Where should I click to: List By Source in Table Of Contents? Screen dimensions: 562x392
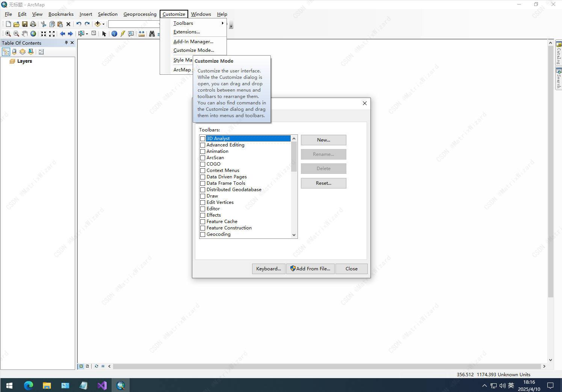click(x=14, y=52)
